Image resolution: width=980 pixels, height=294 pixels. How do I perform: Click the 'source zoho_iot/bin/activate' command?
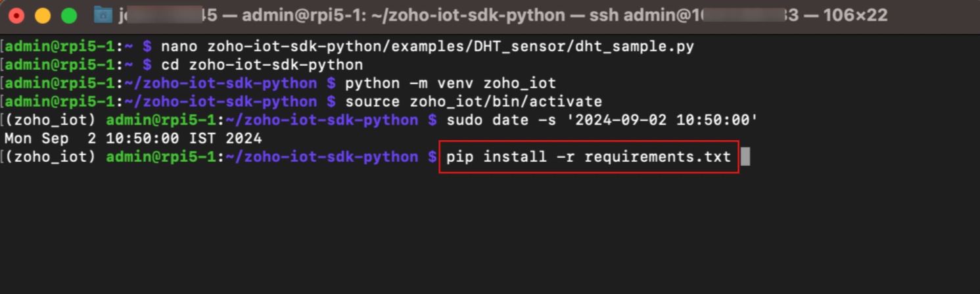coord(473,102)
